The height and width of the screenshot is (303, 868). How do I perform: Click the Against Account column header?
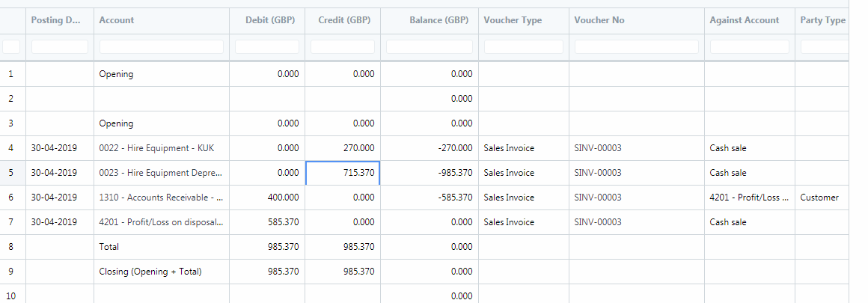(750, 20)
